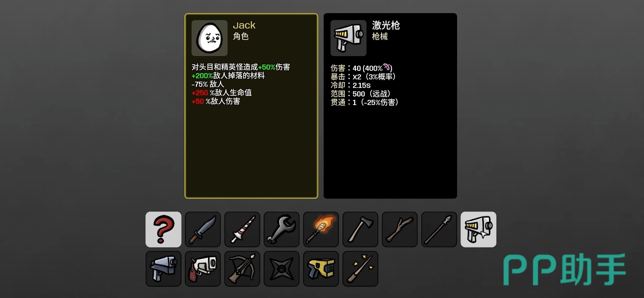The width and height of the screenshot is (644, 298).
Task: Click the highlighted laser gun slot
Action: pyautogui.click(x=479, y=229)
